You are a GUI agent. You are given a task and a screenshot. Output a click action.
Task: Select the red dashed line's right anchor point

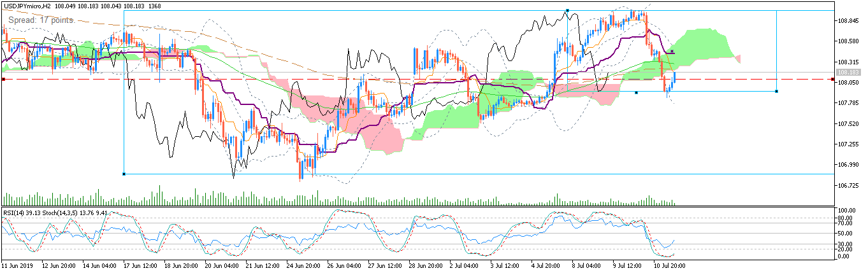[x=833, y=79]
